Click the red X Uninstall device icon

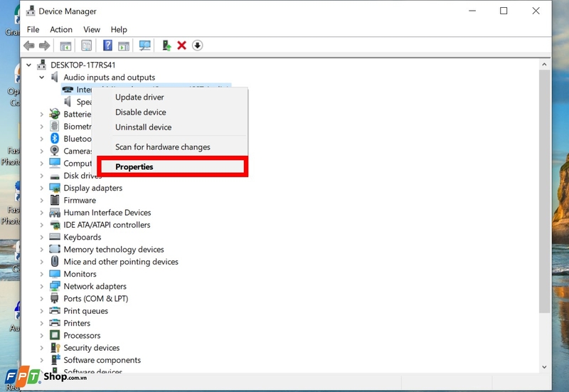[x=182, y=46]
